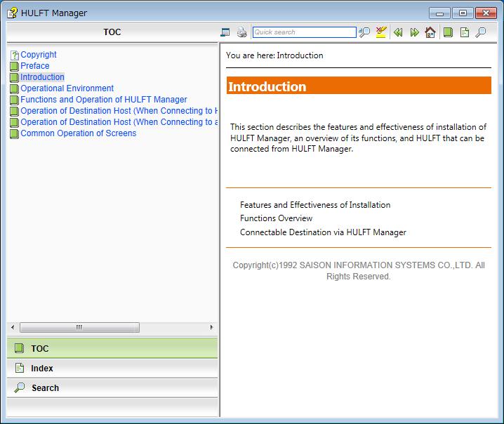Click the Quick search input field
Image resolution: width=504 pixels, height=424 pixels.
pos(304,32)
